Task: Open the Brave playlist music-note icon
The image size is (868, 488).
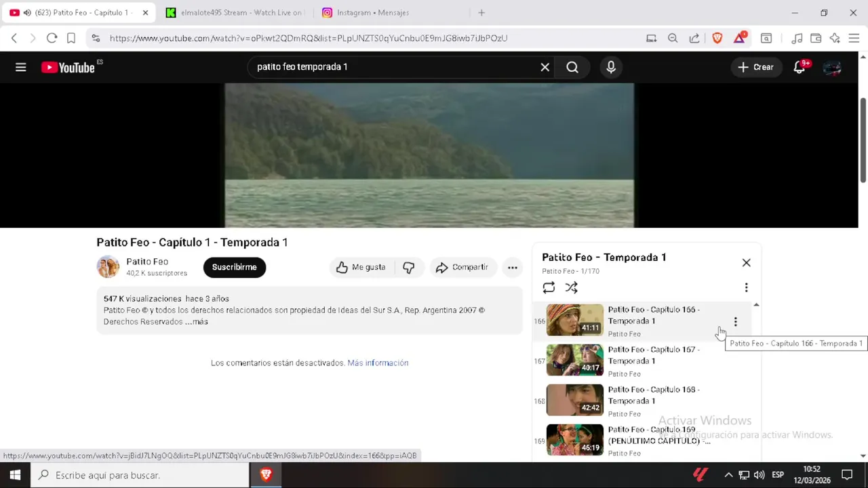Action: [x=797, y=38]
